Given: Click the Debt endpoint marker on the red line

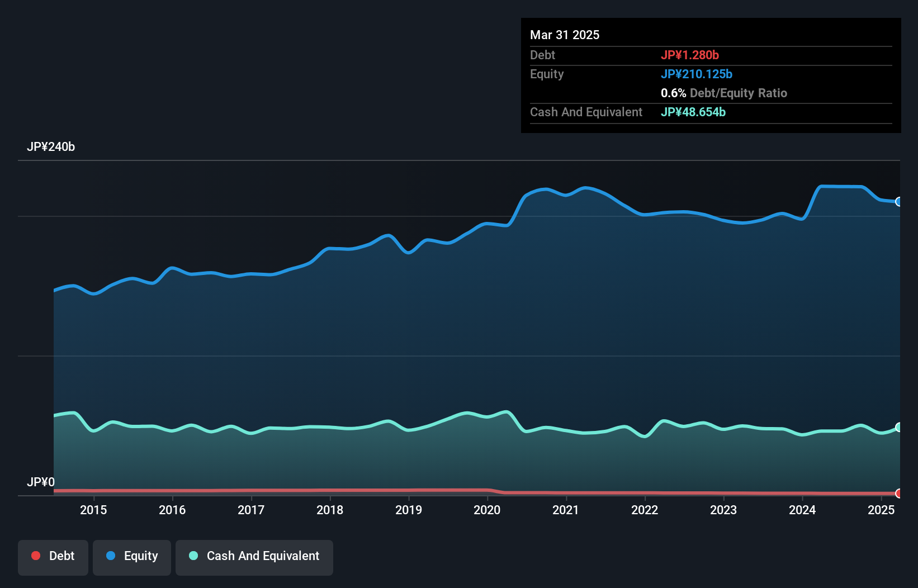Looking at the screenshot, I should [x=898, y=493].
